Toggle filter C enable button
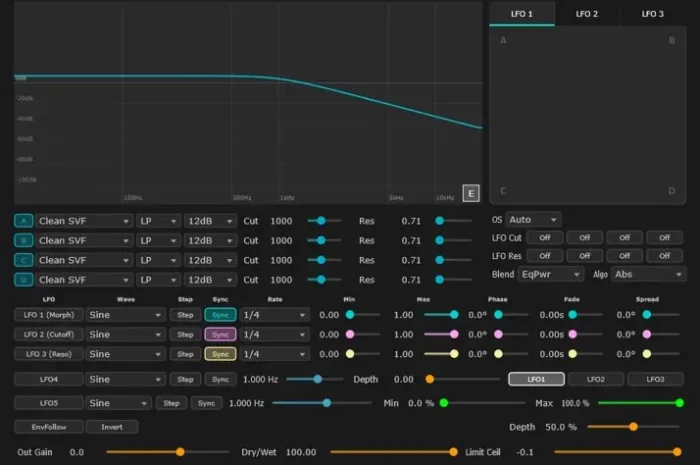Screen dimensions: 700x465 click(24, 260)
